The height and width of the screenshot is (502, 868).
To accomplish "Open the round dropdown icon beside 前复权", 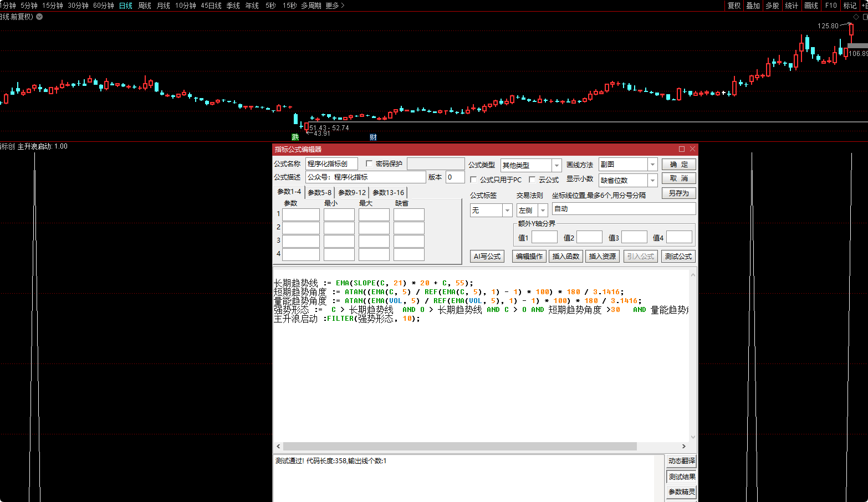I will [39, 17].
